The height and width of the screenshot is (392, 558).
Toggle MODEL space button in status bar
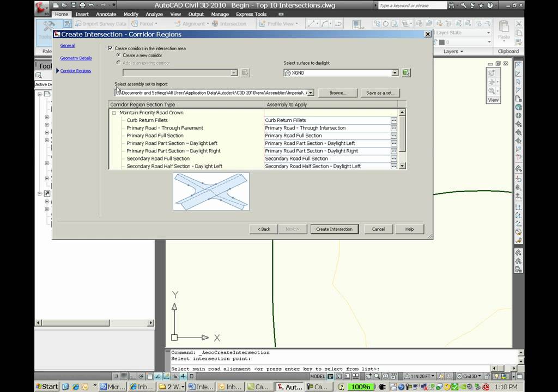[x=318, y=376]
